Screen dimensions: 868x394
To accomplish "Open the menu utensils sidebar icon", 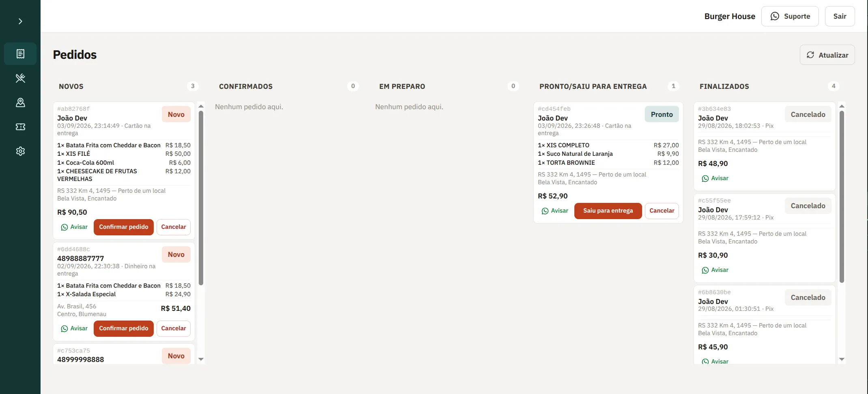I will click(x=20, y=78).
